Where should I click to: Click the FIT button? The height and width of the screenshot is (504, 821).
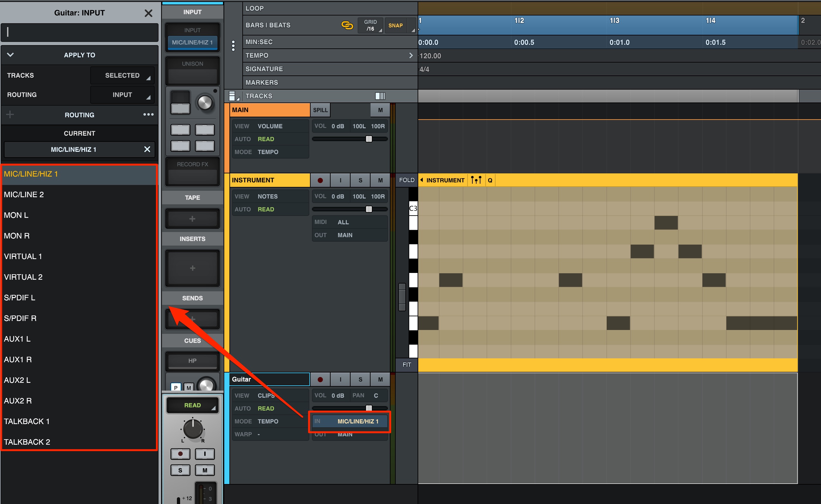pos(407,365)
